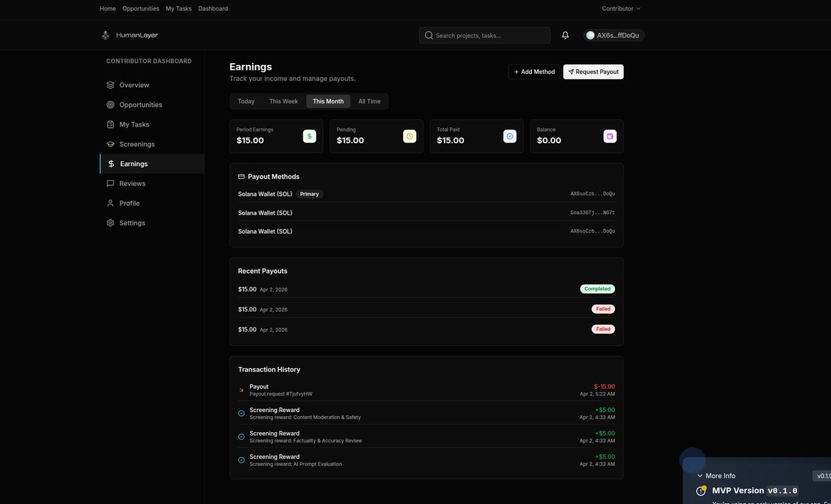Click the check icon for Content Moderation reward
This screenshot has width=831, height=504.
(241, 413)
